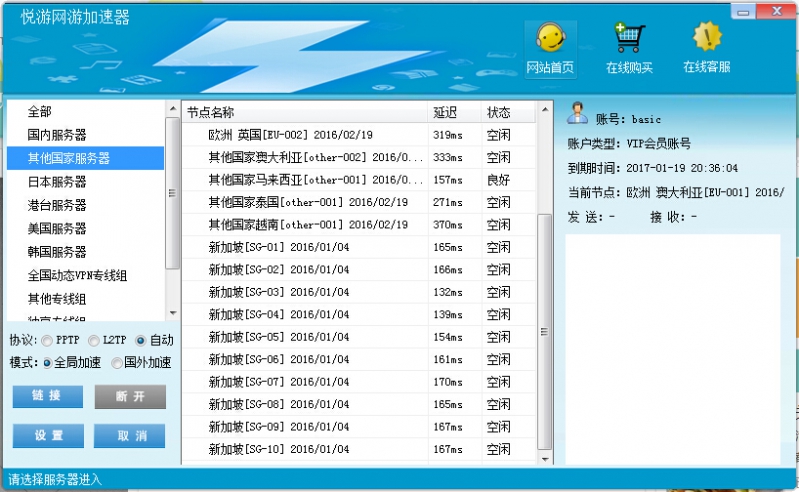Sort by 节点名称 column header
This screenshot has width=799, height=492.
[x=305, y=112]
